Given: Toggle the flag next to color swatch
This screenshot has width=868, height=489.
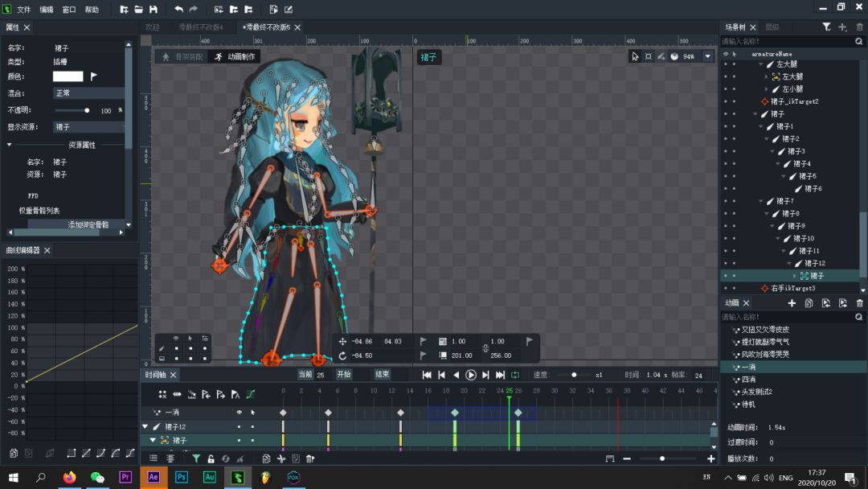Looking at the screenshot, I should pyautogui.click(x=93, y=76).
